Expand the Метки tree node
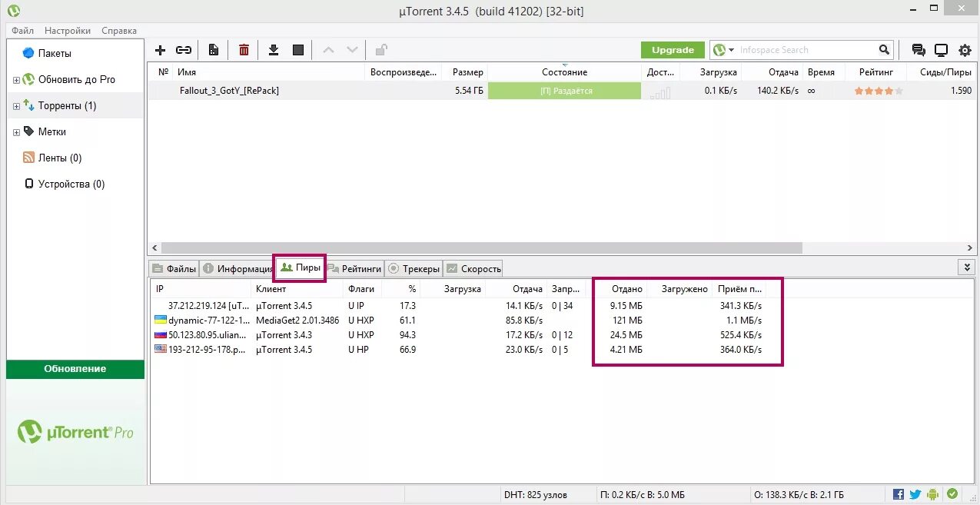Viewport: 980px width, 505px height. pos(16,132)
